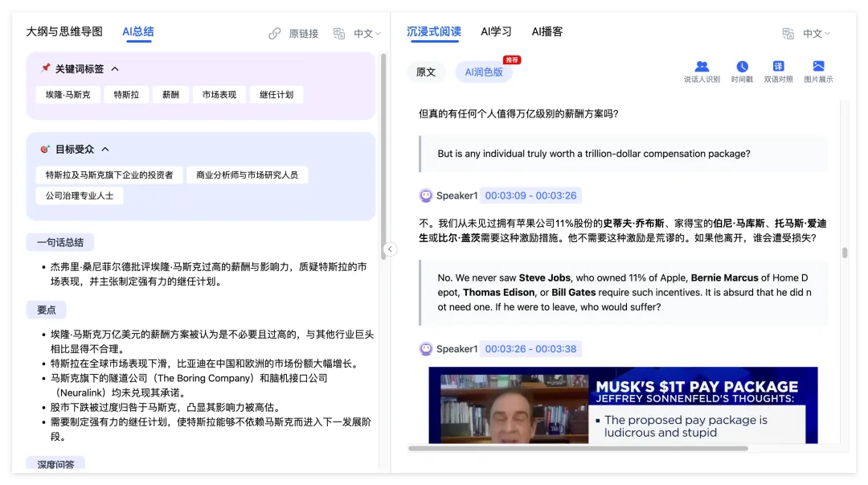Viewport: 868px width, 485px height.
Task: Open the Musk pay package video thumbnail
Action: click(623, 405)
